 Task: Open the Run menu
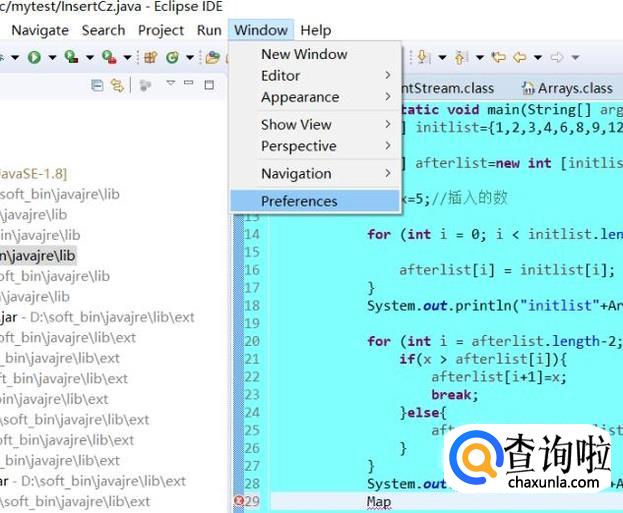point(209,30)
